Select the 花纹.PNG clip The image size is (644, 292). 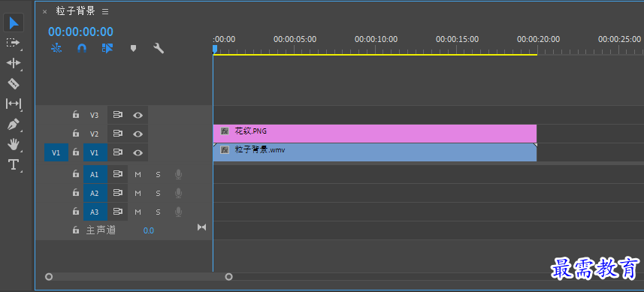coord(375,134)
